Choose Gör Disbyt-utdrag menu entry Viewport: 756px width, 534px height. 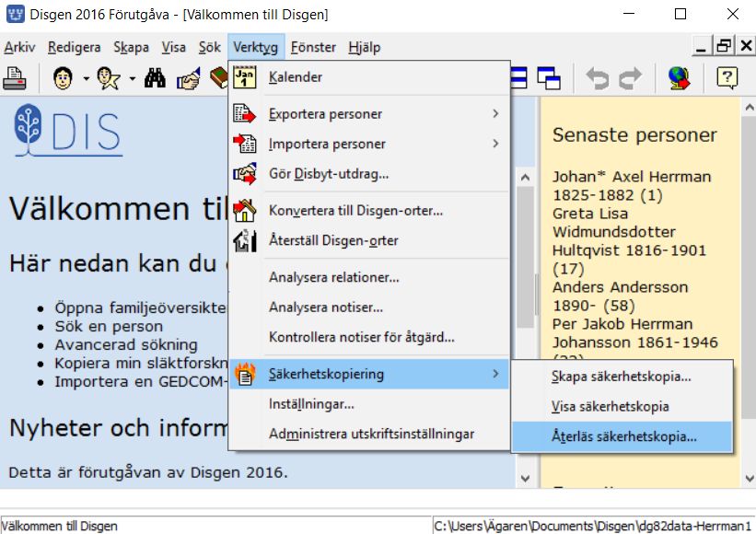coord(369,173)
